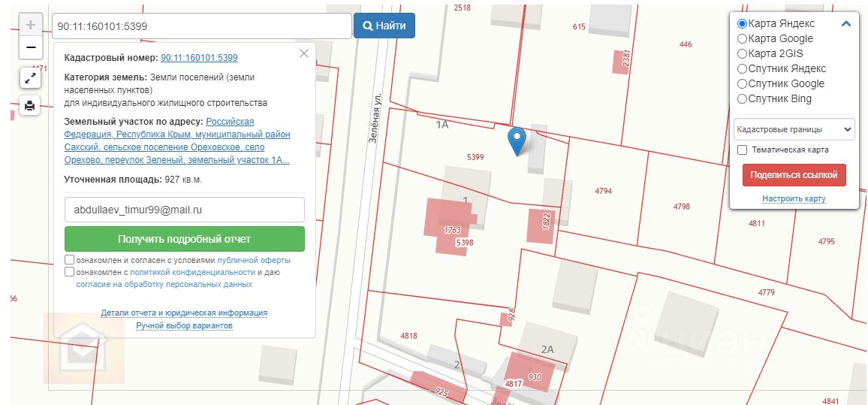The height and width of the screenshot is (405, 868).
Task: Close the parcel info panel
Action: tap(303, 54)
